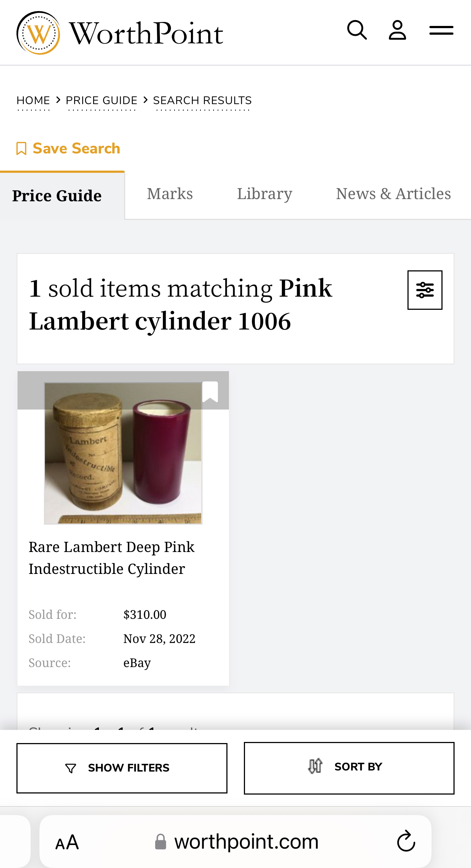Image resolution: width=471 pixels, height=868 pixels.
Task: Open the hamburger menu
Action: (x=441, y=30)
